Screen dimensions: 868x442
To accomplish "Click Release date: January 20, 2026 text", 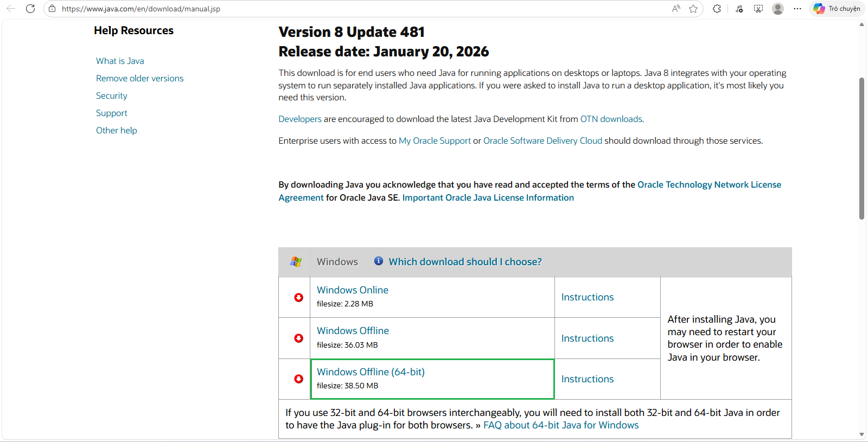I will [x=384, y=52].
